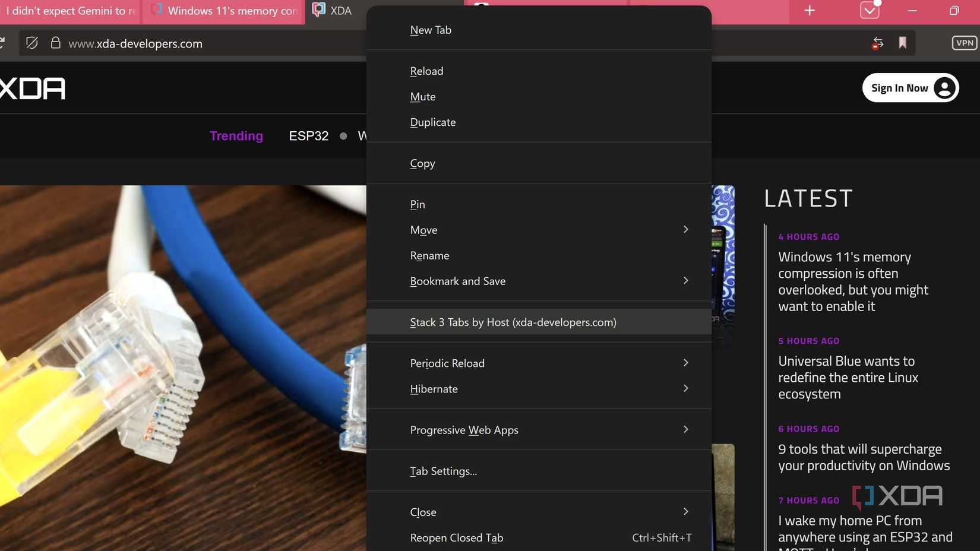Open the closed tabs trash icon

pos(870,10)
